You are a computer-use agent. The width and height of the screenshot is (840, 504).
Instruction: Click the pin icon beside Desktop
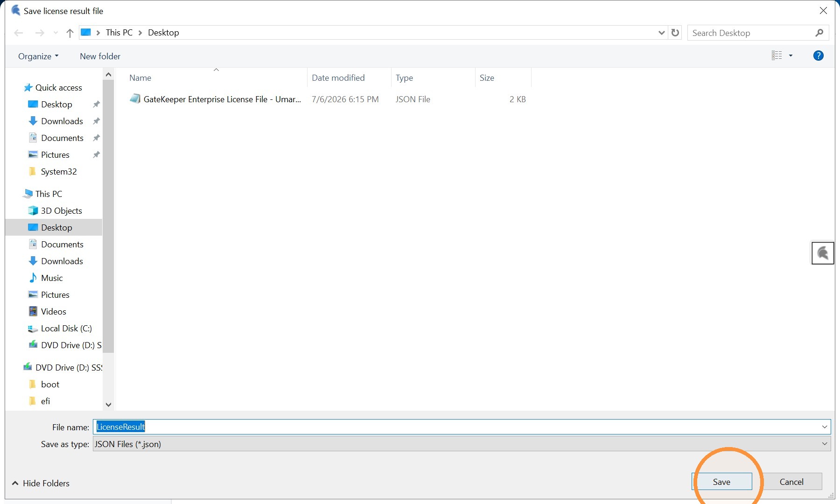pos(96,104)
